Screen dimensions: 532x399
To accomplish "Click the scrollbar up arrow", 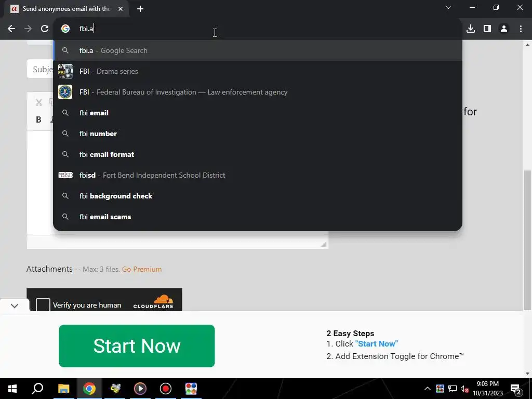I will coord(527,45).
